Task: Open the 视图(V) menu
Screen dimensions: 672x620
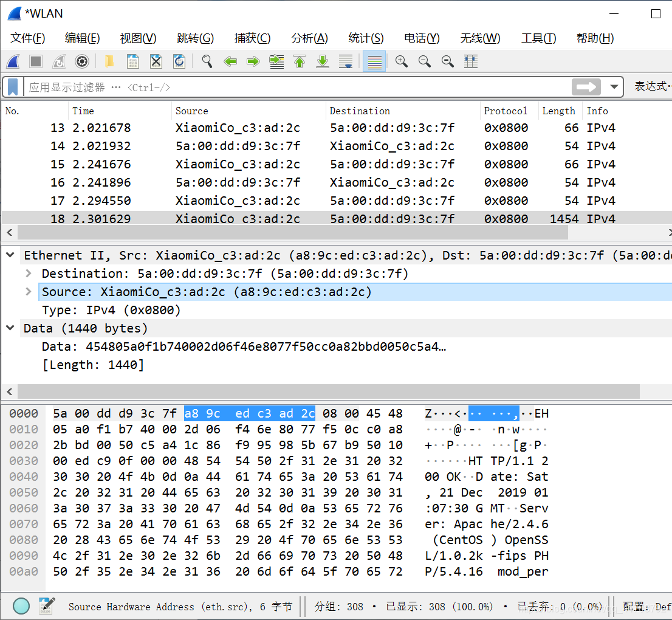Action: [x=138, y=38]
